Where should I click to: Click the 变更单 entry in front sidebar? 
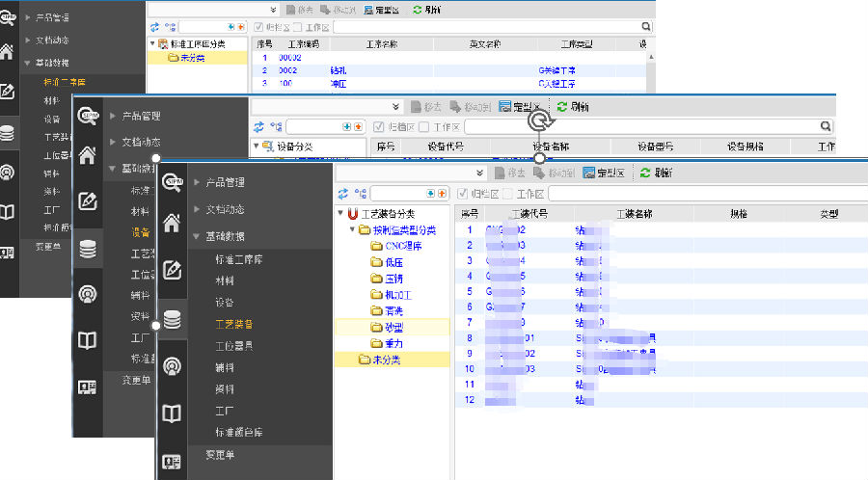click(220, 454)
